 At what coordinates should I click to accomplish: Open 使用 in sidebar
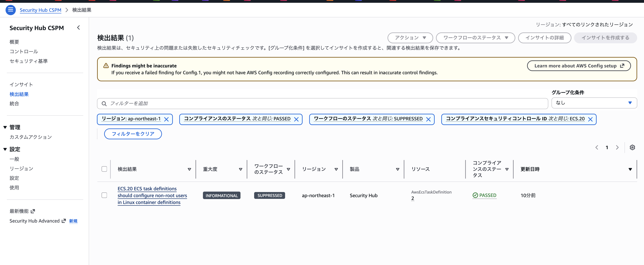point(14,188)
